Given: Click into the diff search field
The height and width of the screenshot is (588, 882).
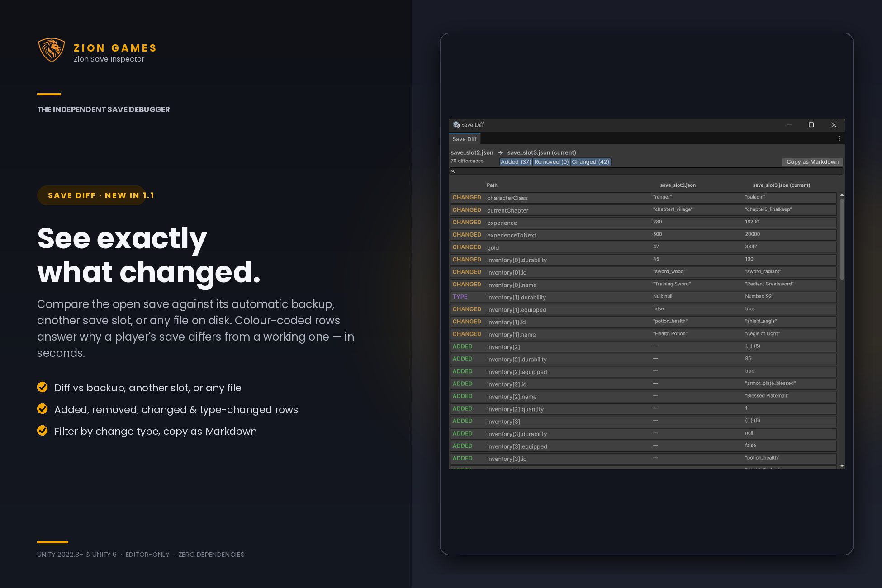Looking at the screenshot, I should (646, 171).
